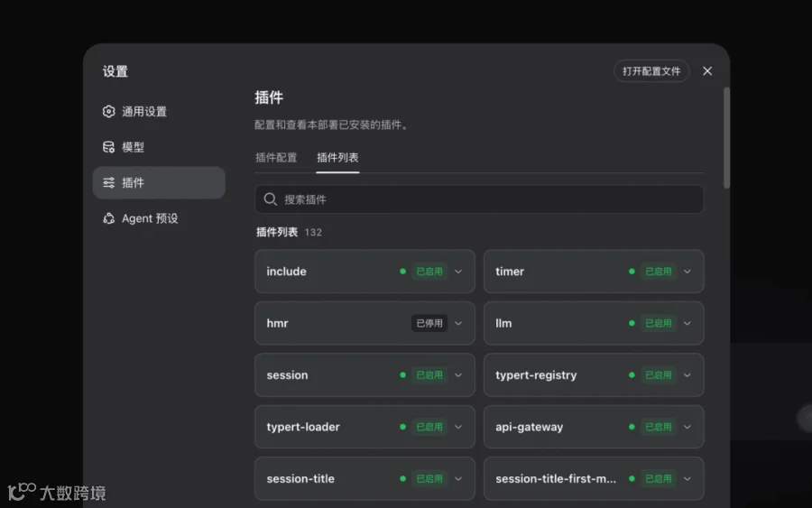This screenshot has height=508, width=812.
Task: Switch to the 插件配置 tab
Action: tap(276, 157)
